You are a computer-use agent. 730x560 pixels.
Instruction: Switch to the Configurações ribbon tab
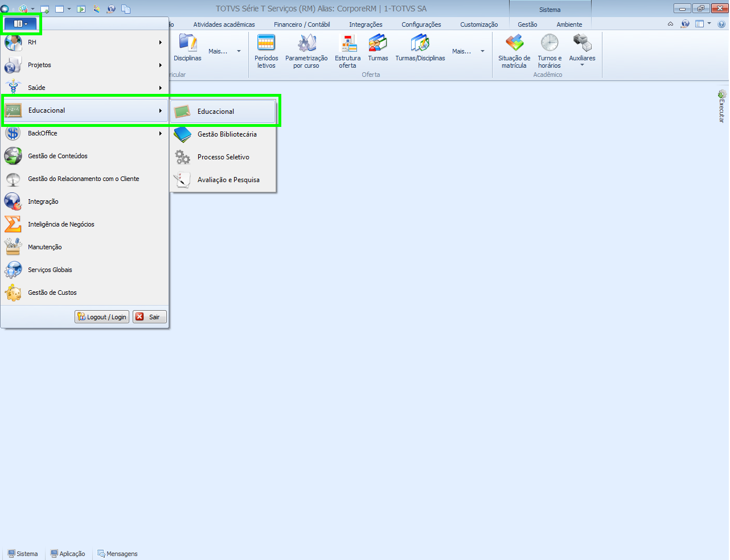point(421,24)
